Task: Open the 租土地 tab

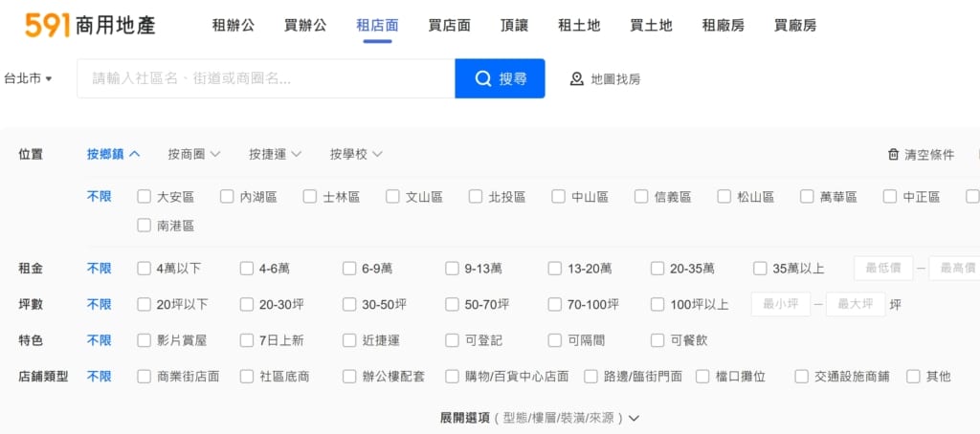Action: tap(579, 26)
